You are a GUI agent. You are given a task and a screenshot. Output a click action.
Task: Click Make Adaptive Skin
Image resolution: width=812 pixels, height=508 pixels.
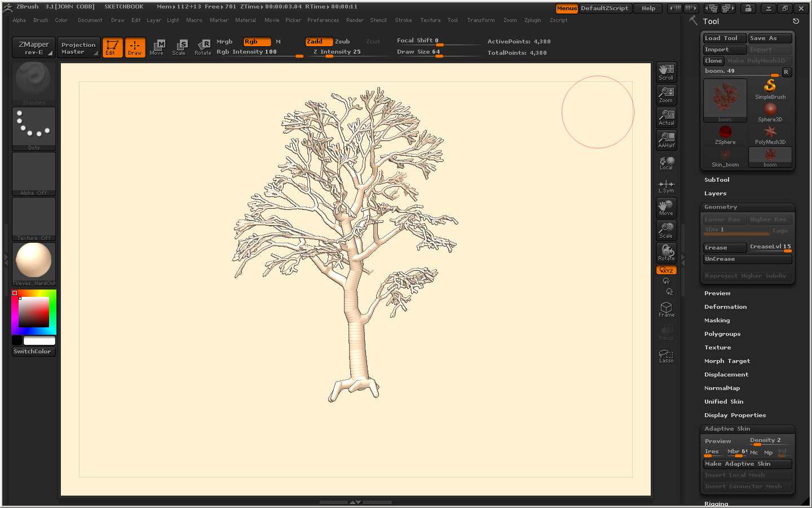click(748, 464)
